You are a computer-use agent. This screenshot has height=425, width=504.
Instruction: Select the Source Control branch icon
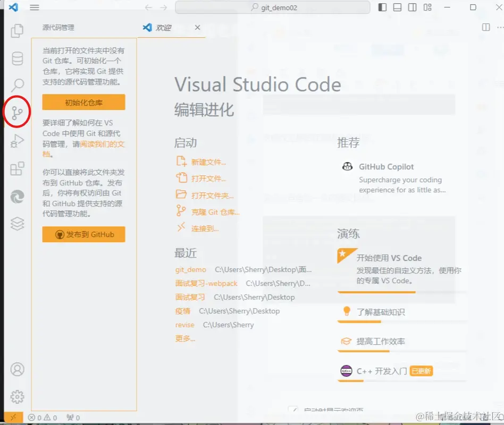click(x=17, y=113)
